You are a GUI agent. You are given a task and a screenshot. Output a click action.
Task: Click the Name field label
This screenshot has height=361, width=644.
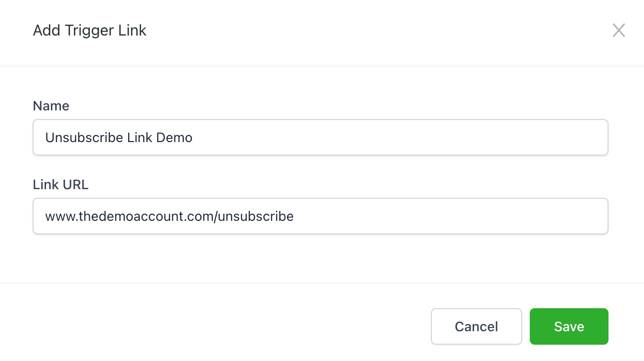pos(51,106)
